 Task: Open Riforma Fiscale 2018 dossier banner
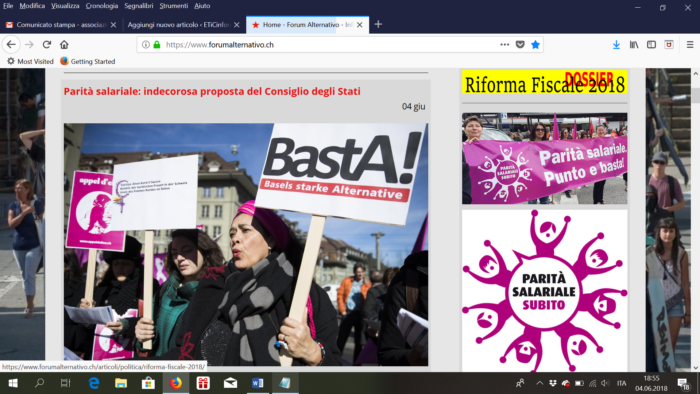click(545, 82)
